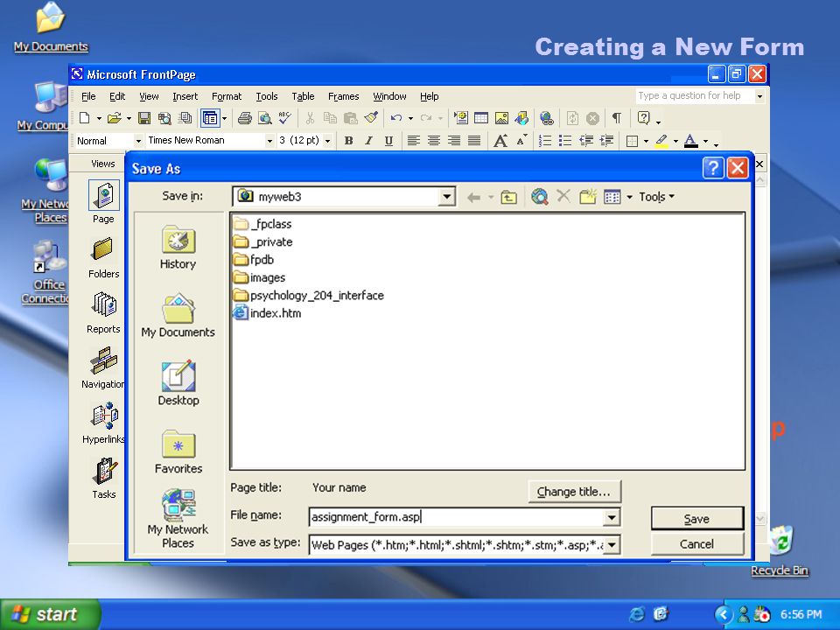840x630 pixels.
Task: Open the font size 3 (12 pt) dropdown
Action: click(x=327, y=141)
